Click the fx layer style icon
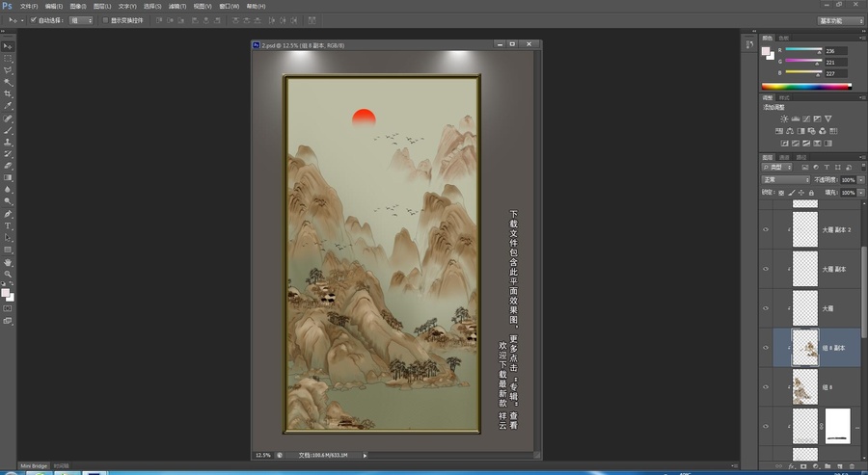 pos(792,466)
